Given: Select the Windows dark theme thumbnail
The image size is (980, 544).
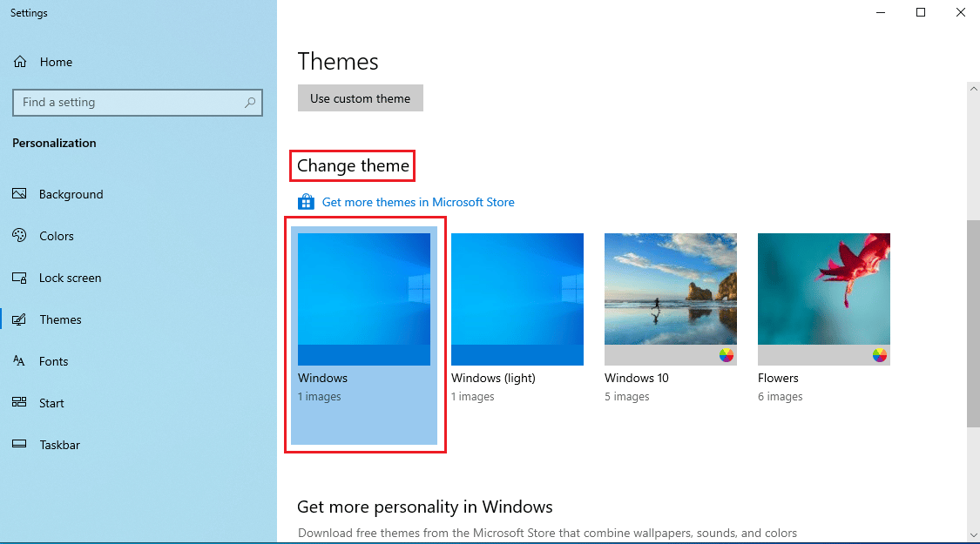Looking at the screenshot, I should (x=364, y=299).
